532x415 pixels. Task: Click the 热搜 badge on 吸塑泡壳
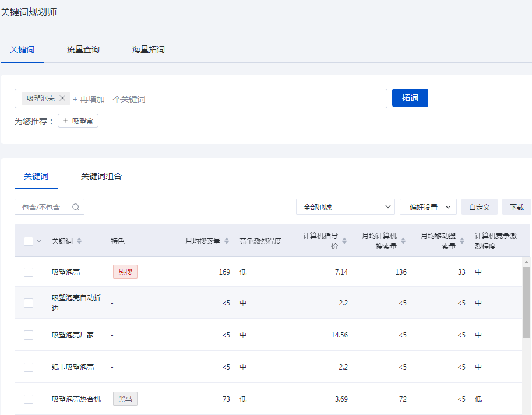click(125, 272)
